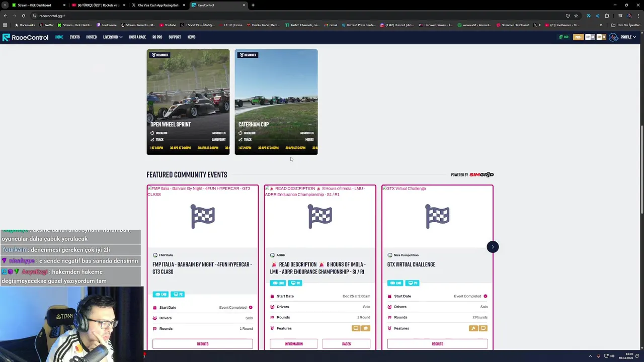The image size is (644, 362).
Task: Open FMP Italia Bahrain By Night event image
Action: [203, 216]
